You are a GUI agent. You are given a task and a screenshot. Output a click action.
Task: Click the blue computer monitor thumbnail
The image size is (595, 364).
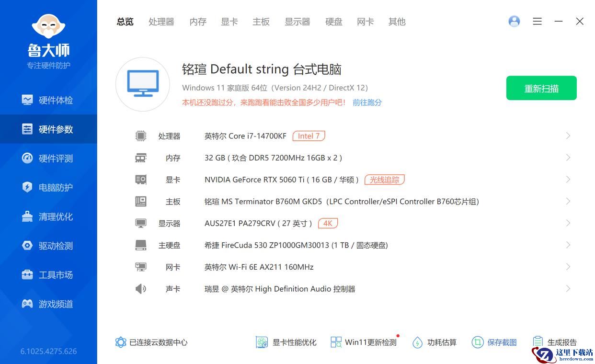(143, 84)
